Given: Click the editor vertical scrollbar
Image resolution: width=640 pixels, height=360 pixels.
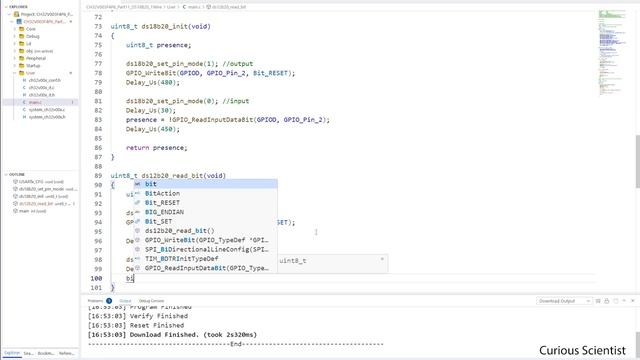Looking at the screenshot, I should tap(638, 161).
